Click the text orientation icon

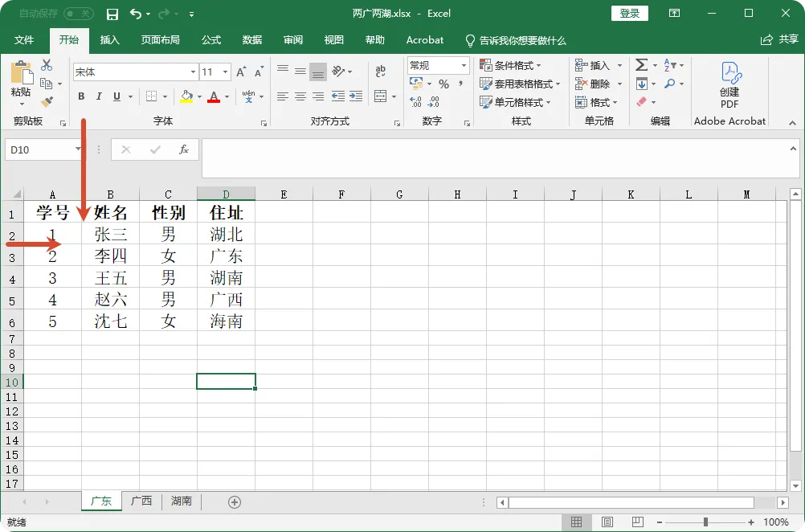pyautogui.click(x=338, y=72)
